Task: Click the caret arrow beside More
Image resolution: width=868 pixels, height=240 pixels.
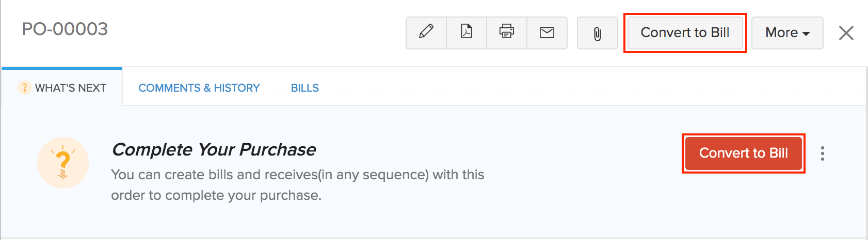Action: [x=806, y=33]
